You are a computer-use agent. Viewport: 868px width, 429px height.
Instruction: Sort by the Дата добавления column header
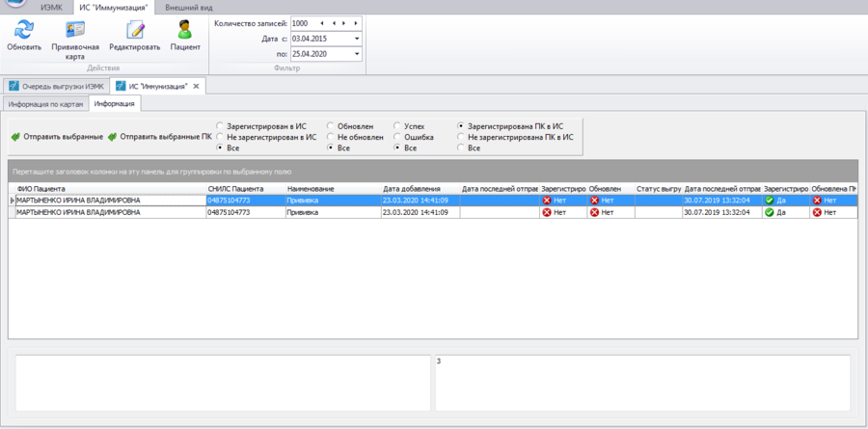tap(412, 188)
